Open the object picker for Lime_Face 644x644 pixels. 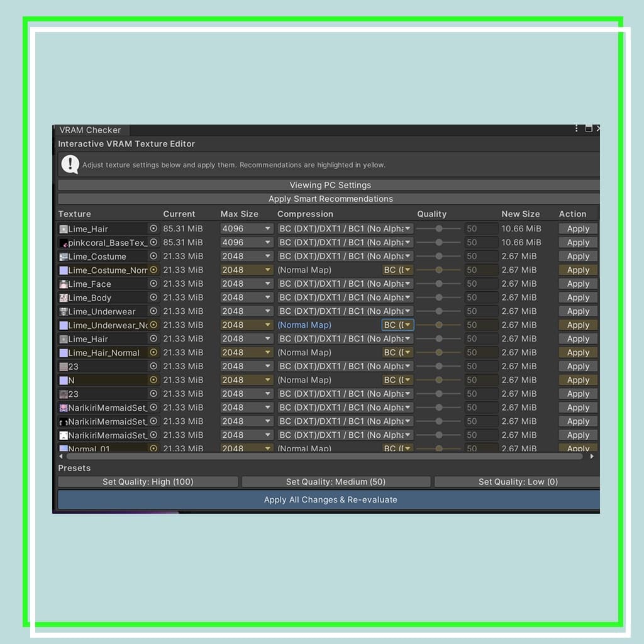coord(153,284)
